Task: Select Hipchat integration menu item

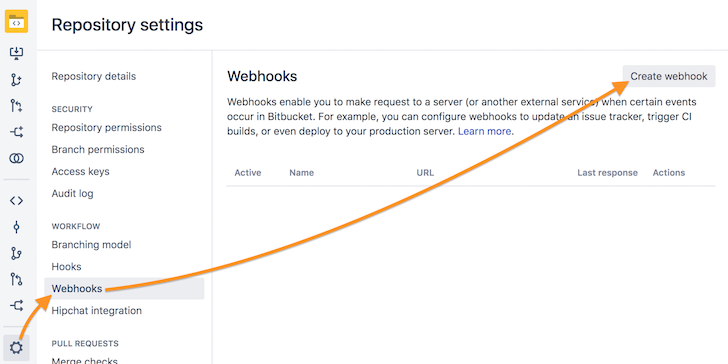Action: (x=97, y=311)
